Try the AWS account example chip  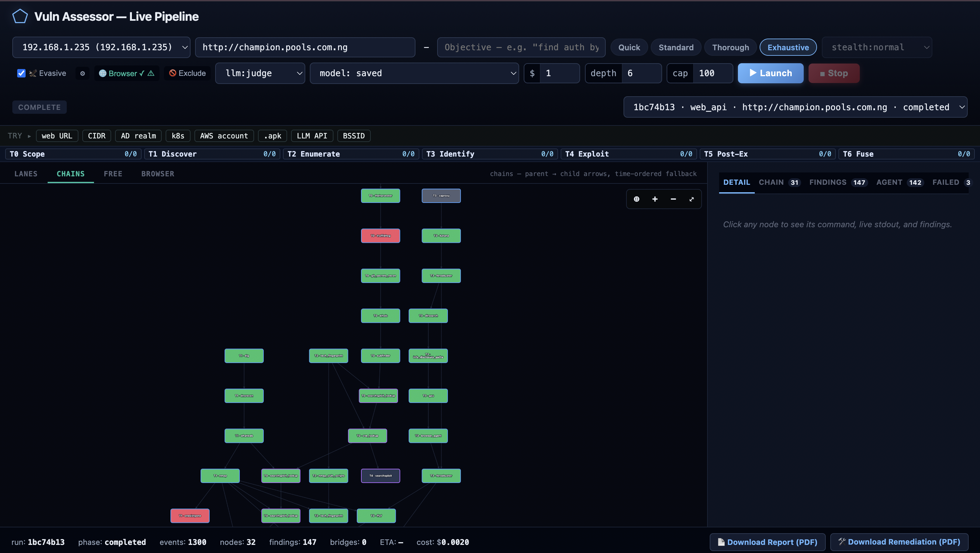(224, 135)
